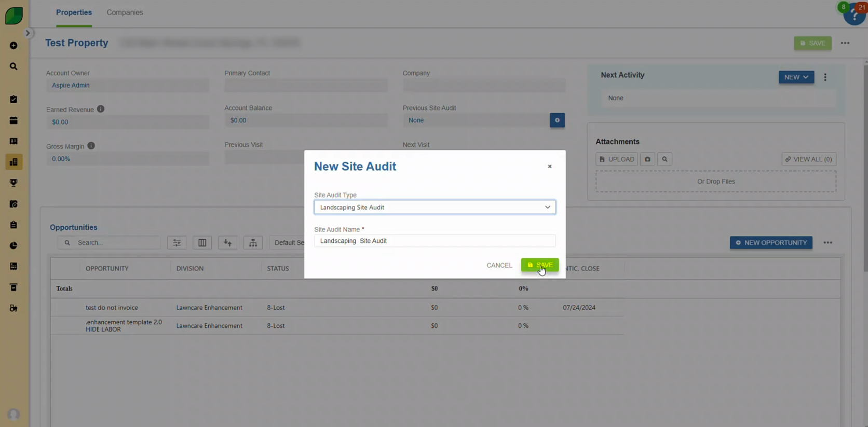Sort by the DIVISION column header
The height and width of the screenshot is (427, 868).
click(190, 268)
